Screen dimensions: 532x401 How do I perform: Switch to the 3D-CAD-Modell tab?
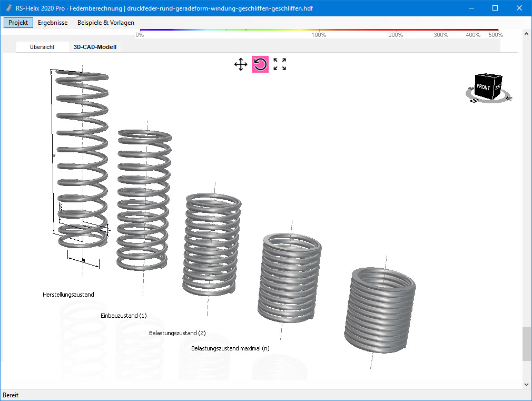(95, 46)
